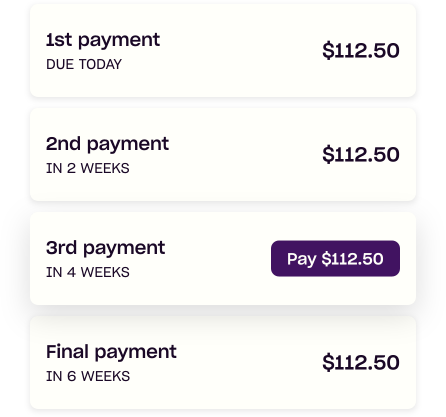Viewport: 446px width, 417px height.
Task: Click the 3rd payment title
Action: 105,248
